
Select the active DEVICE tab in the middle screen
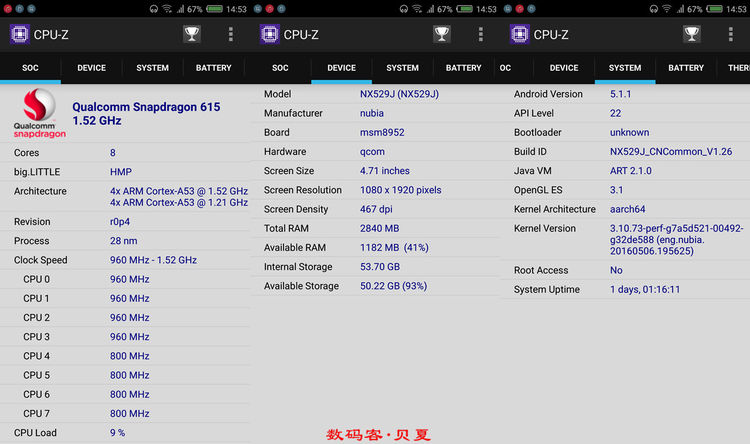(342, 68)
